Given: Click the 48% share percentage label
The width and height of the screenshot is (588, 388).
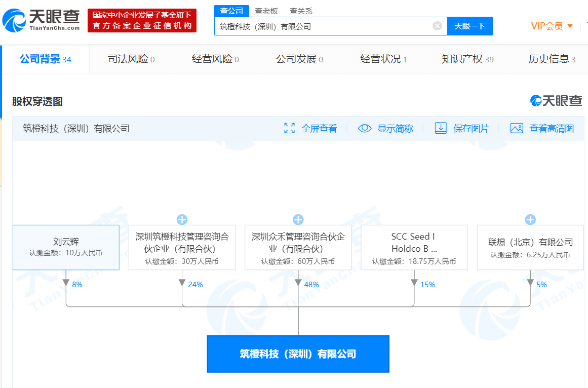Looking at the screenshot, I should [x=311, y=285].
